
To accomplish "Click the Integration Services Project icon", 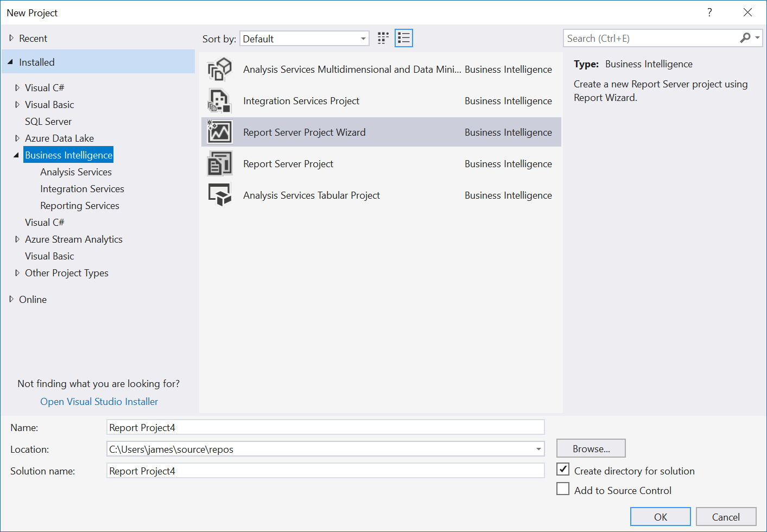I will click(x=220, y=101).
